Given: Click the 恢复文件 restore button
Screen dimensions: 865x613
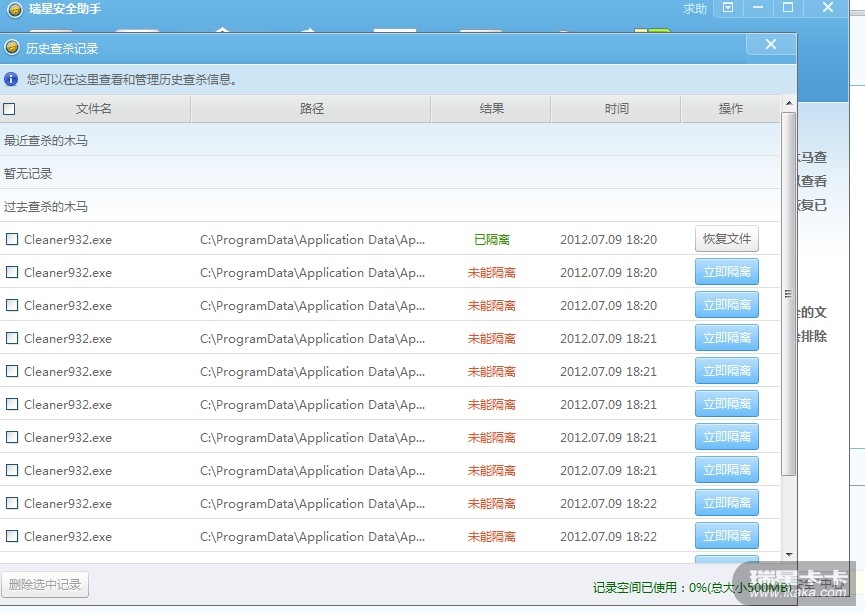Looking at the screenshot, I should 727,239.
